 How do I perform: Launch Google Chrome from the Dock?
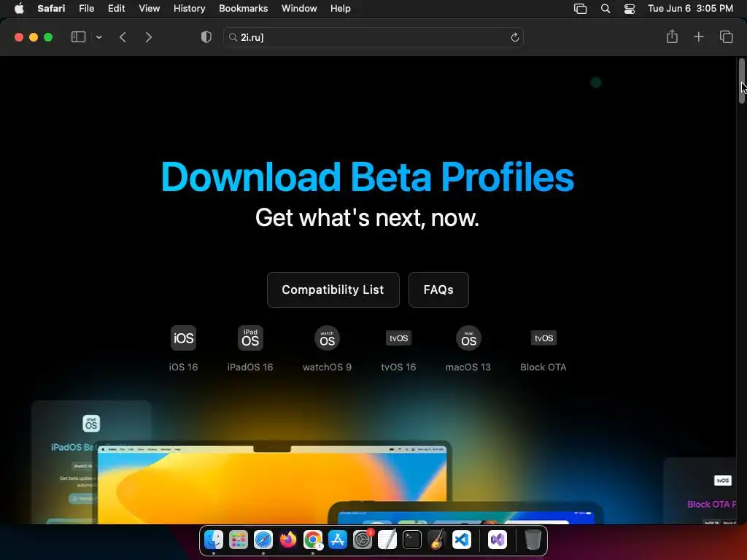(x=312, y=540)
